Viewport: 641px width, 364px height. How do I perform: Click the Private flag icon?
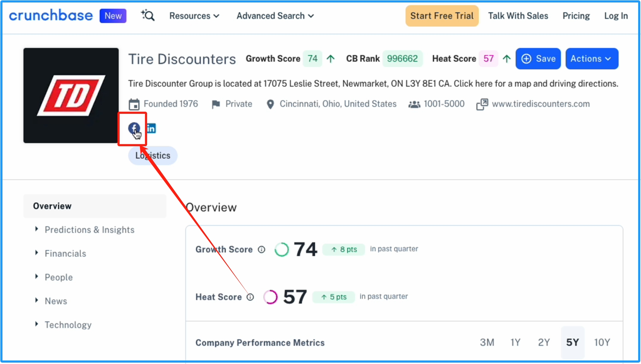pyautogui.click(x=216, y=104)
